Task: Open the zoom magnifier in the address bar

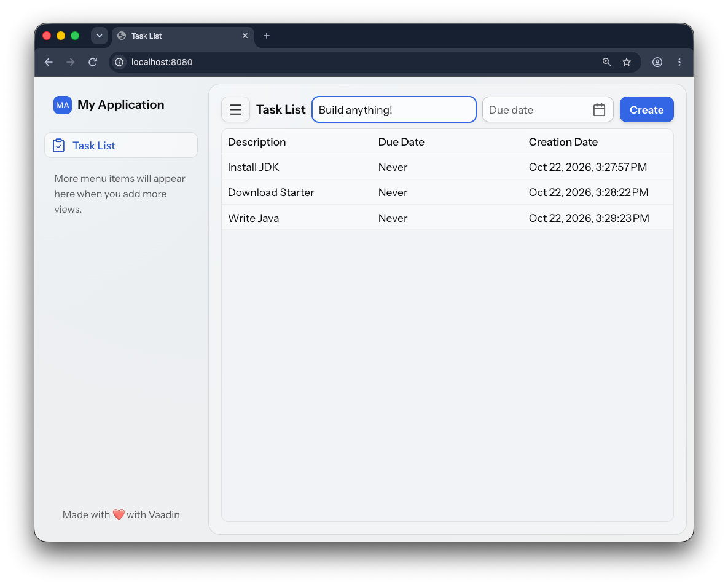Action: tap(606, 62)
